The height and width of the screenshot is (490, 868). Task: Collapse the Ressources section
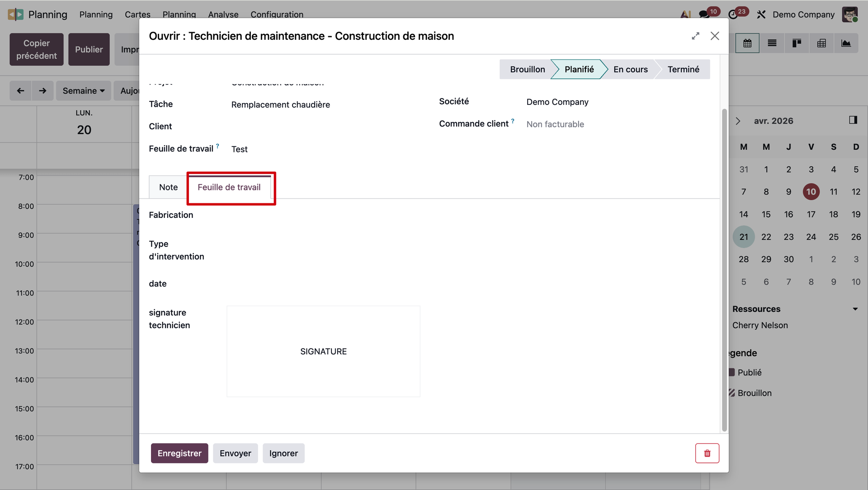(855, 309)
